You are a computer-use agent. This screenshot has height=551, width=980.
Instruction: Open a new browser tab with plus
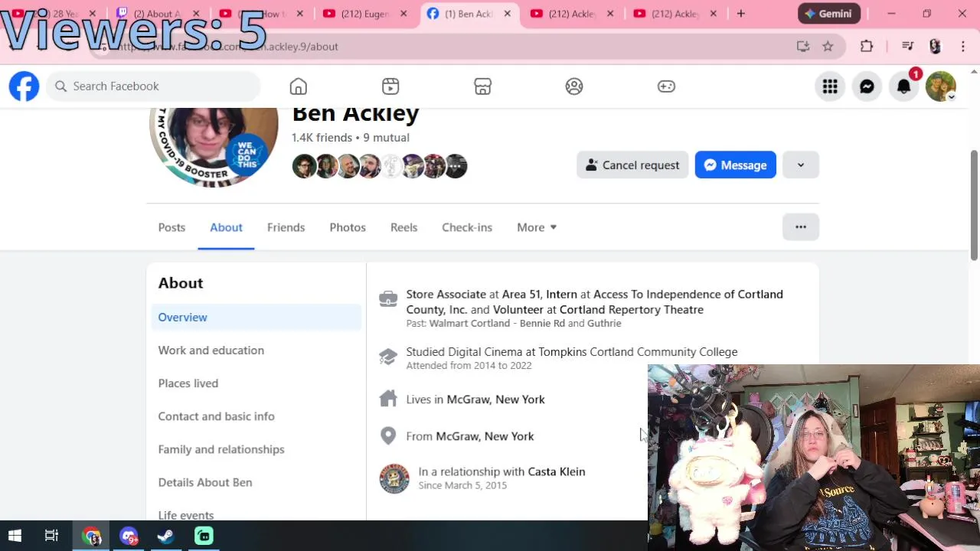(740, 14)
